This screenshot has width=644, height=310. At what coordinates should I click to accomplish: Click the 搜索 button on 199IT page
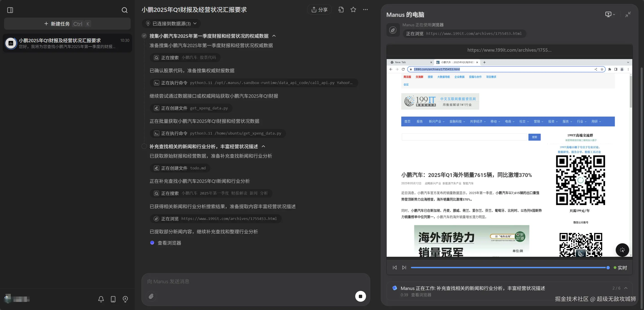point(534,137)
